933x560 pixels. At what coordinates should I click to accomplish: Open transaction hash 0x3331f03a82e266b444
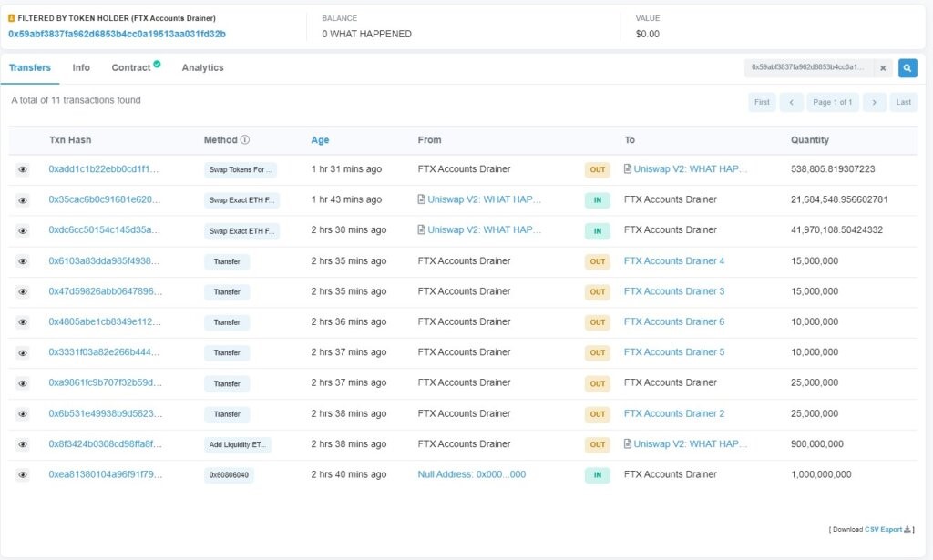pos(104,351)
